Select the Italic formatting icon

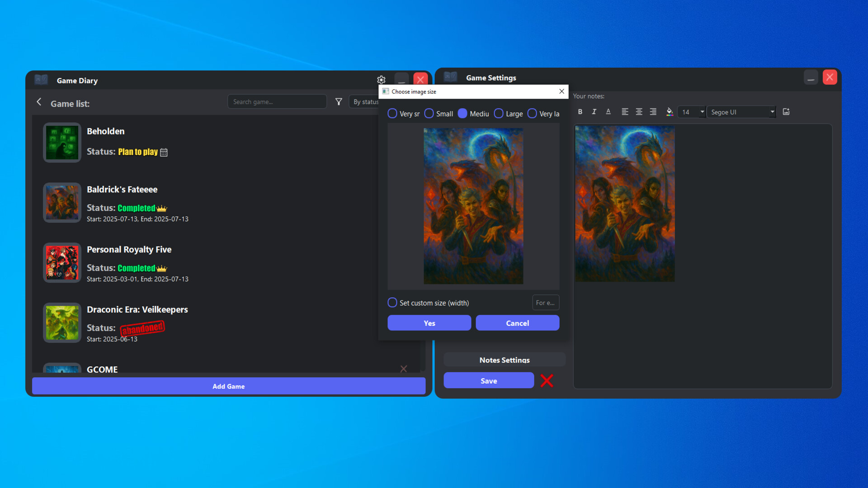(594, 112)
